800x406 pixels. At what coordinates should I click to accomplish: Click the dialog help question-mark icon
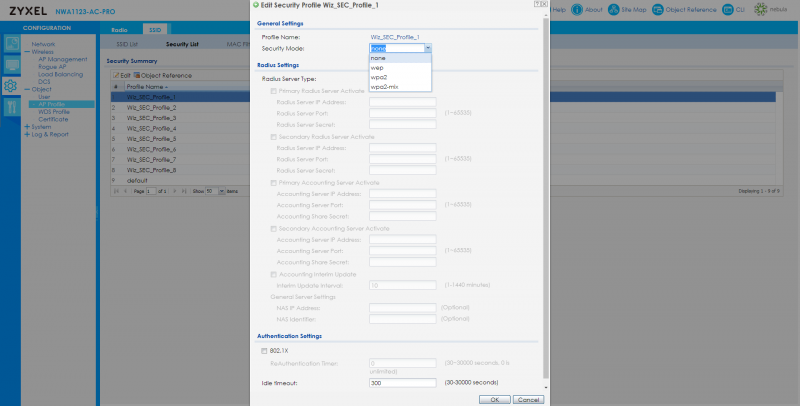click(x=537, y=4)
